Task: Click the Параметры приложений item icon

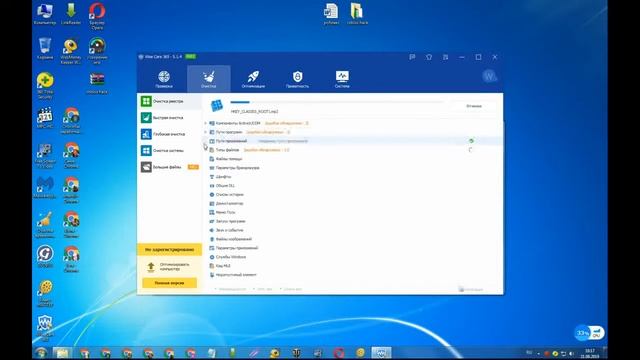Action: [212, 248]
